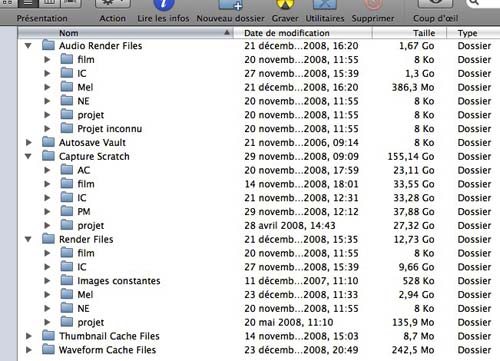This screenshot has height=361, width=500.
Task: Click the 12,73 Go size value
Action: click(414, 239)
